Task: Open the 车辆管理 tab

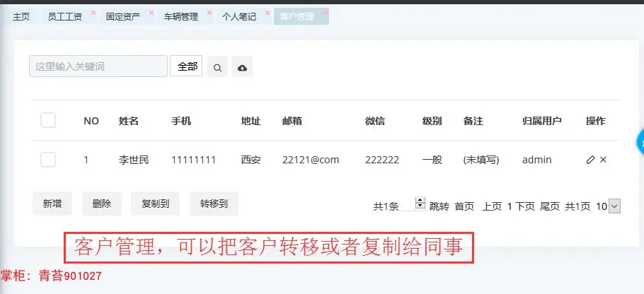Action: pos(180,16)
